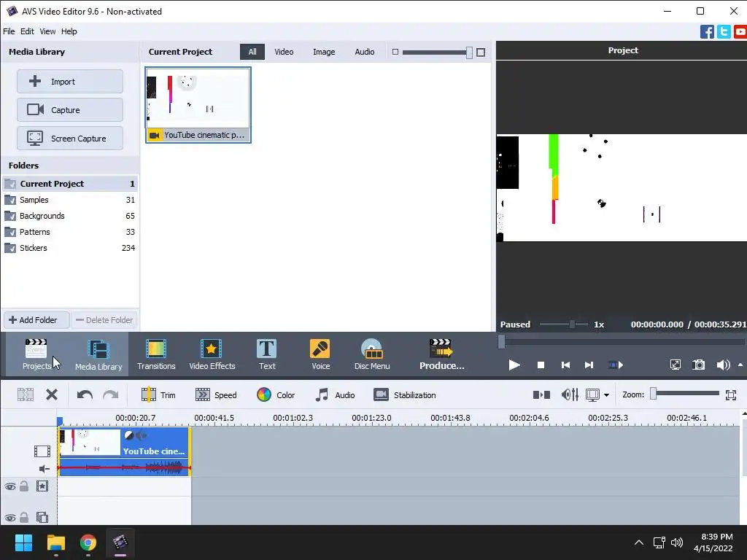Open Chrome from the taskbar
Image resolution: width=747 pixels, height=560 pixels.
[88, 542]
